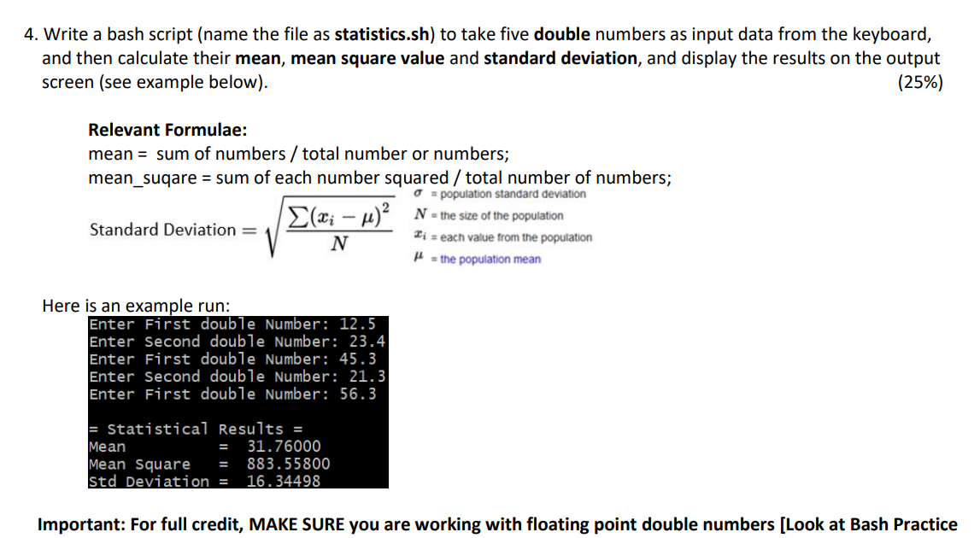Click "Here is an example run:" text
Viewport: 980px width, 538px height.
point(136,306)
